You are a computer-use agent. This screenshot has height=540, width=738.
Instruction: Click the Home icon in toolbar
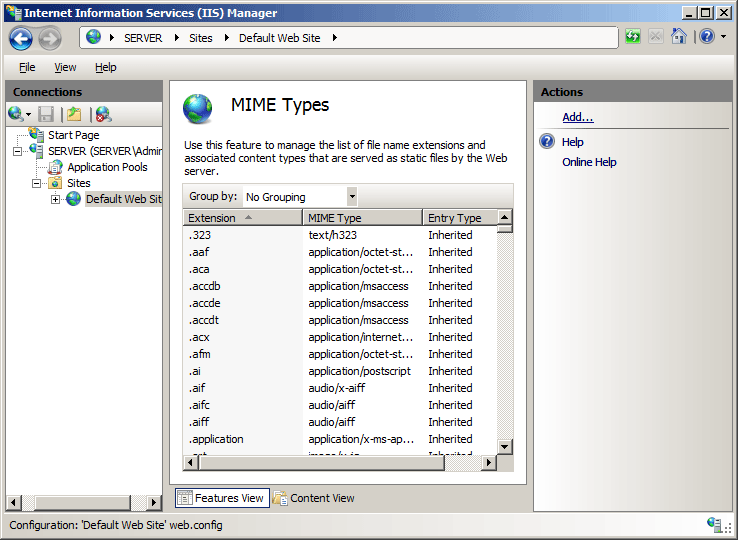pos(678,36)
